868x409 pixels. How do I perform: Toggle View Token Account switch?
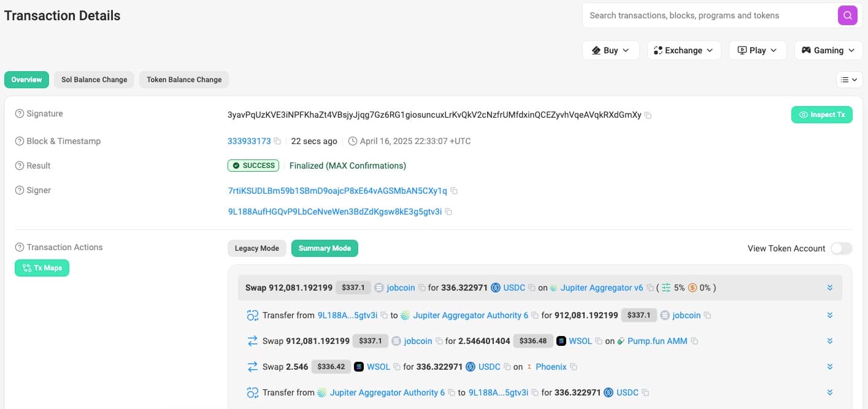[841, 248]
